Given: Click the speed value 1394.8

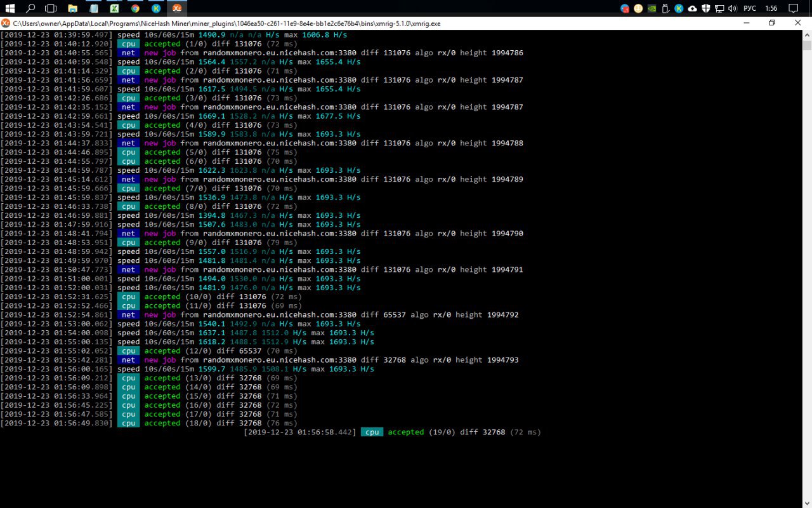Looking at the screenshot, I should click(x=212, y=215).
